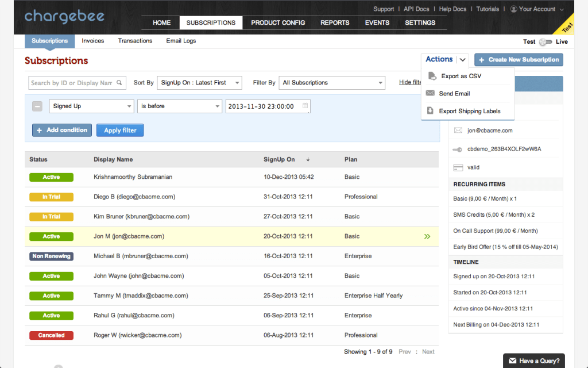Toggle the Test/Live site switch
This screenshot has width=588, height=368.
tap(546, 42)
